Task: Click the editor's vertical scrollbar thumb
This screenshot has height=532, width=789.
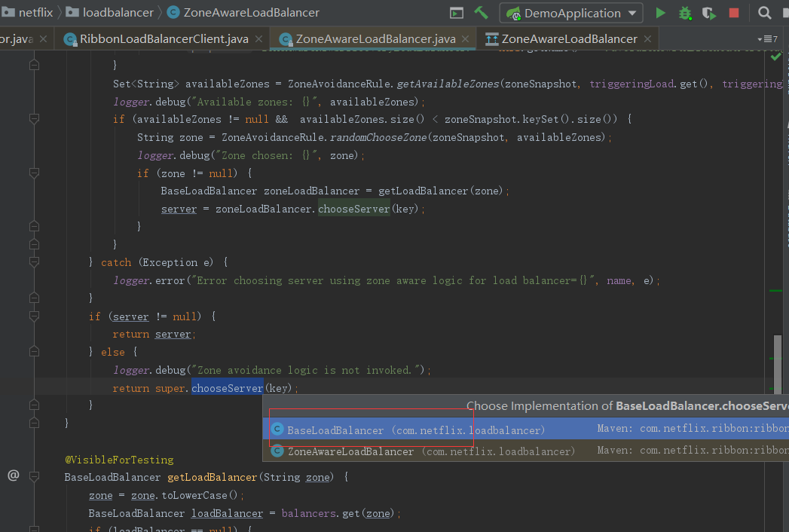Action: pyautogui.click(x=778, y=363)
